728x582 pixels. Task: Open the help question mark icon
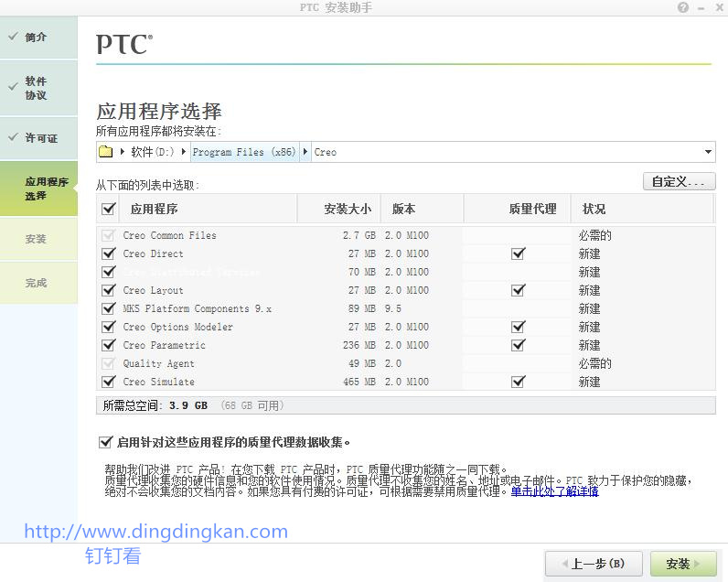[683, 7]
